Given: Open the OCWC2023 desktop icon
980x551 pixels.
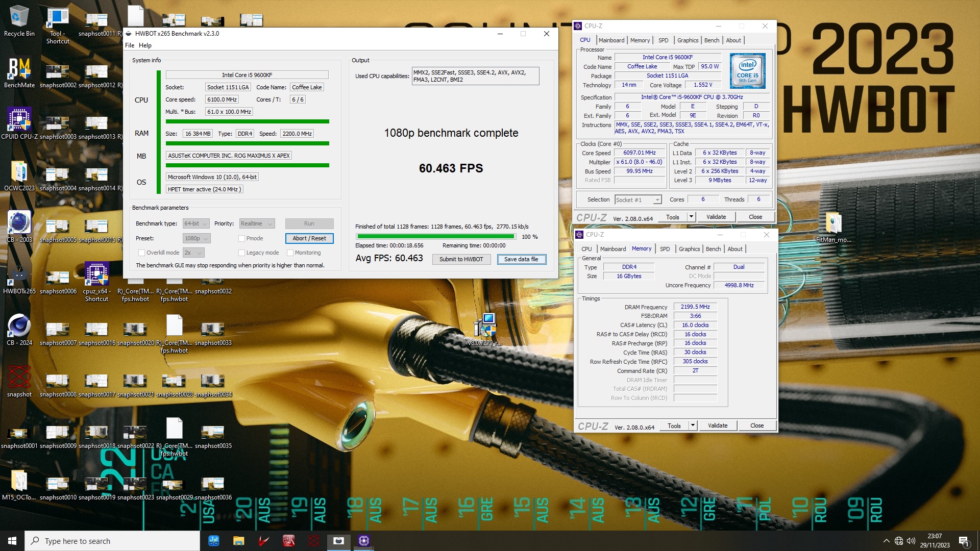Looking at the screenshot, I should pos(19,176).
